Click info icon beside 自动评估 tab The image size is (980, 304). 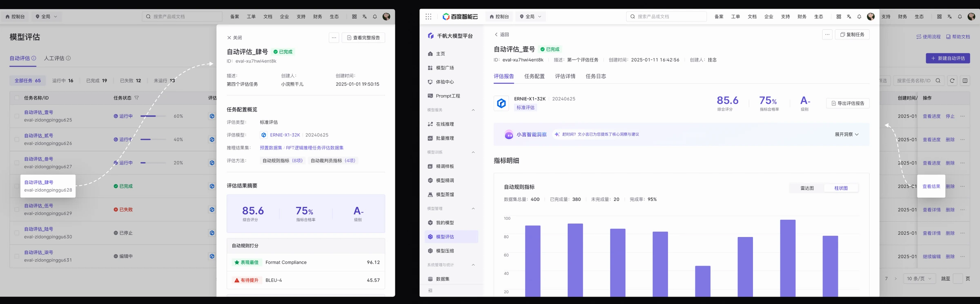coord(34,58)
